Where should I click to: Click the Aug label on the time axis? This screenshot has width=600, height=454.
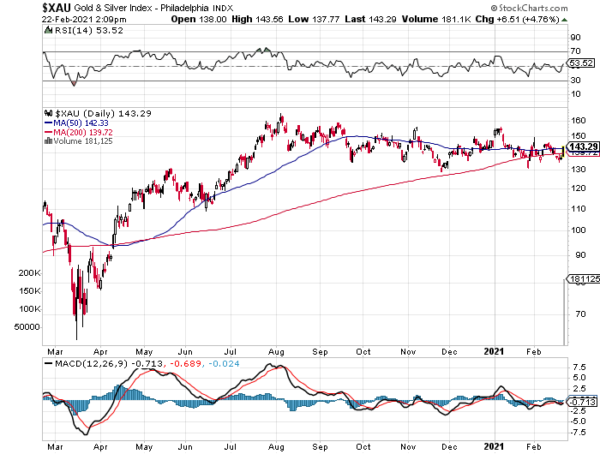tap(277, 352)
